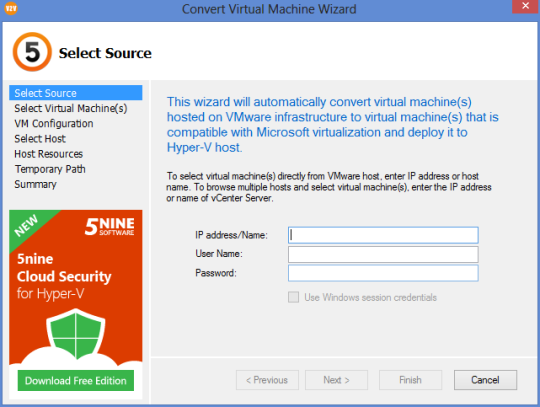Screen dimensions: 540x407
Task: Click the "for Hyper-V" ad text
Action: [50, 294]
